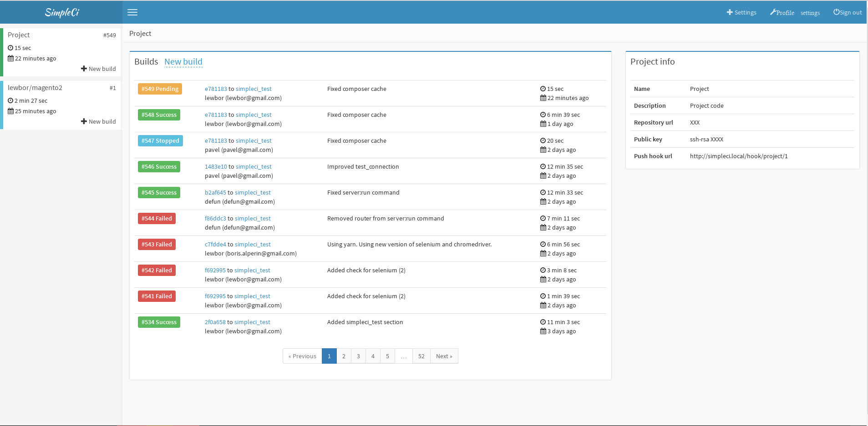Viewport: 868px width, 426px height.
Task: Go to pagination page 3
Action: (x=358, y=356)
